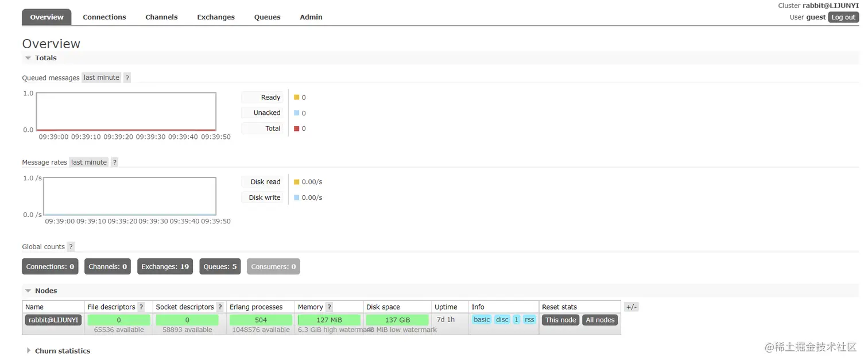Click the disc info tag
Image resolution: width=868 pixels, height=364 pixels.
pos(502,320)
